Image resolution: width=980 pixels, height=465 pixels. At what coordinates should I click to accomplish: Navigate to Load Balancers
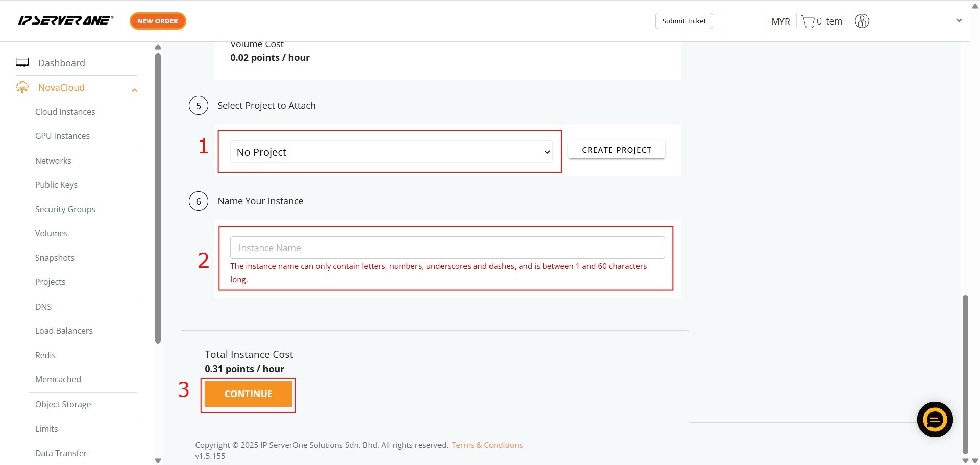point(64,331)
